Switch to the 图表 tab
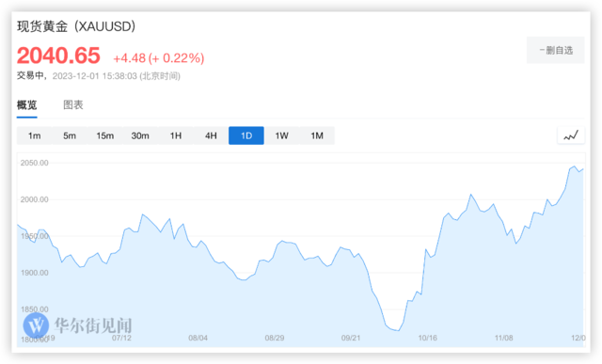This screenshot has height=364, width=602. (x=73, y=104)
